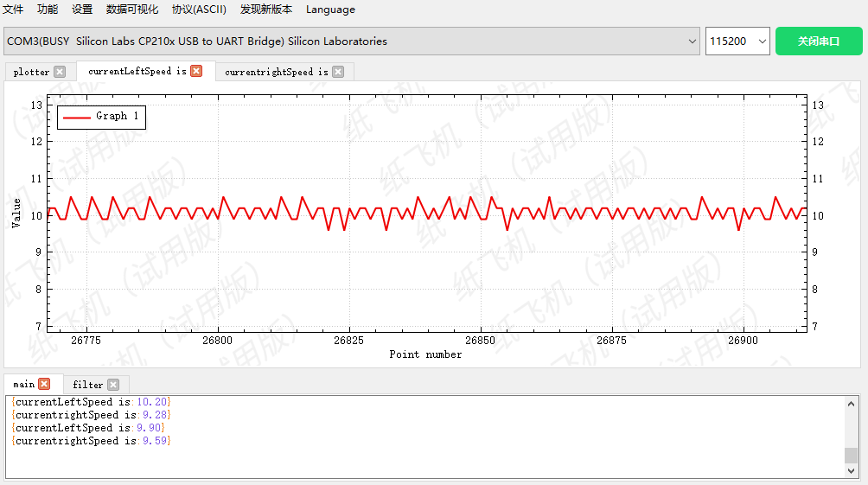The image size is (868, 485).
Task: Click the 发现新版本 menu item
Action: (266, 10)
